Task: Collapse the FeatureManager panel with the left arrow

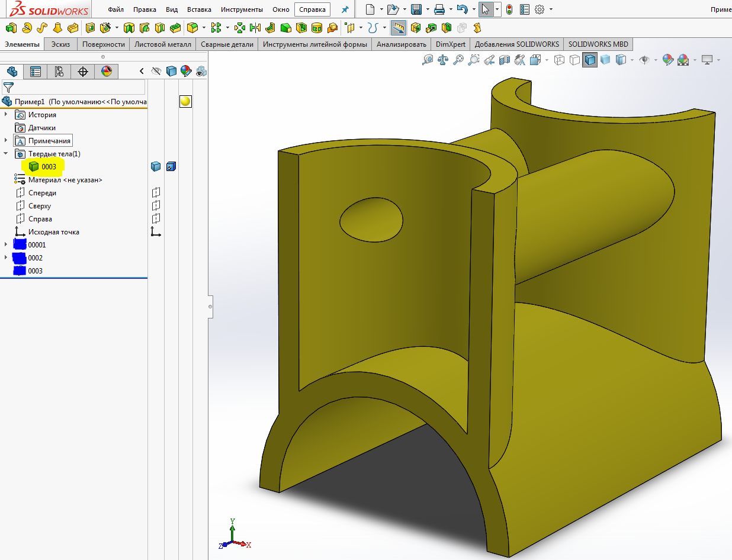Action: (x=142, y=72)
